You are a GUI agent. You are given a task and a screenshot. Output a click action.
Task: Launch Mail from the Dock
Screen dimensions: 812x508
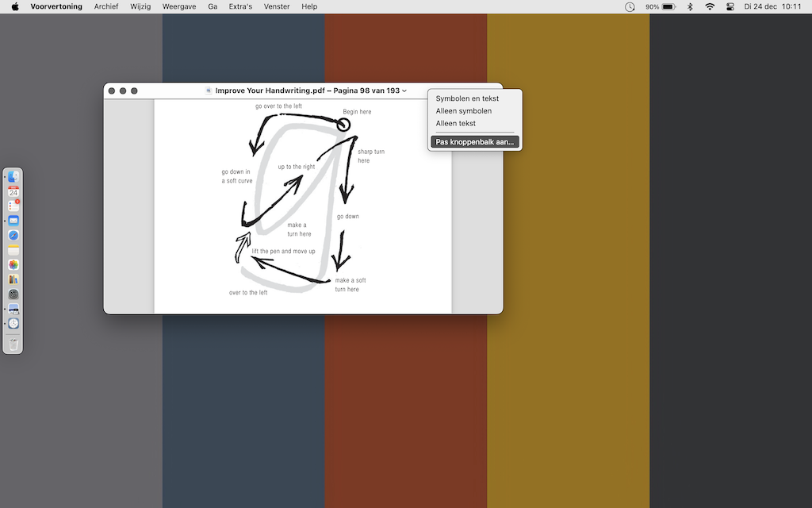tap(13, 221)
